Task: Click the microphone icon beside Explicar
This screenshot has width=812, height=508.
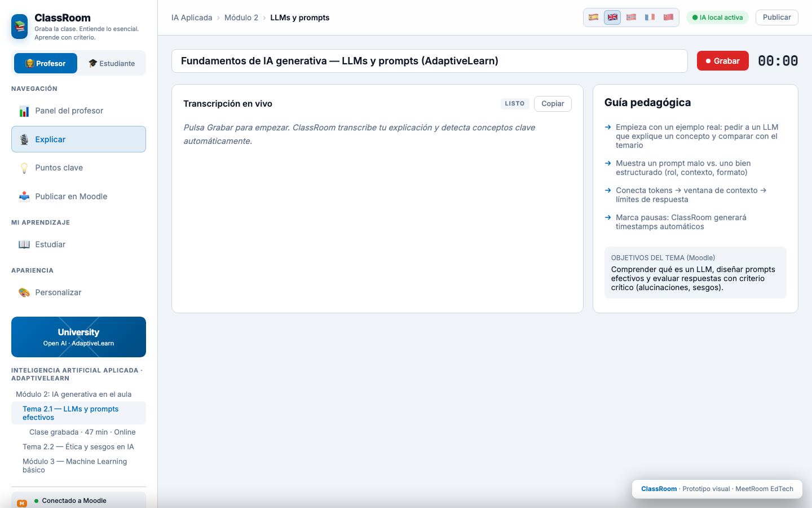Action: point(24,139)
